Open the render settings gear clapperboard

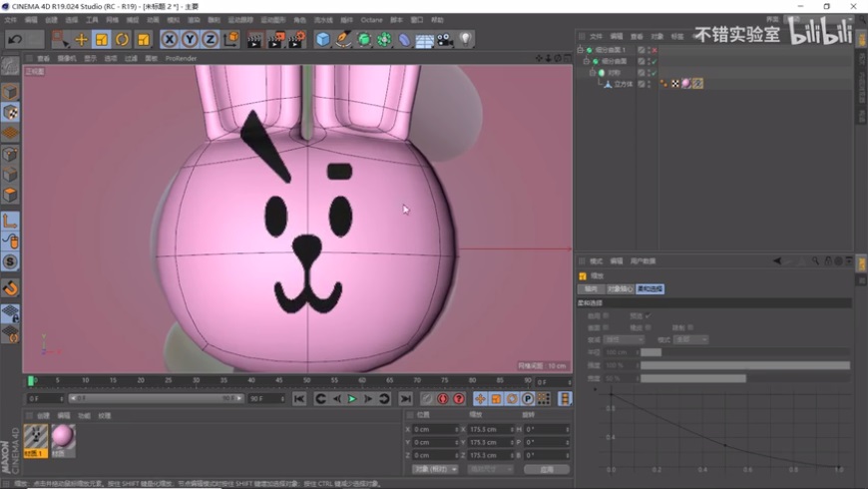tap(296, 39)
